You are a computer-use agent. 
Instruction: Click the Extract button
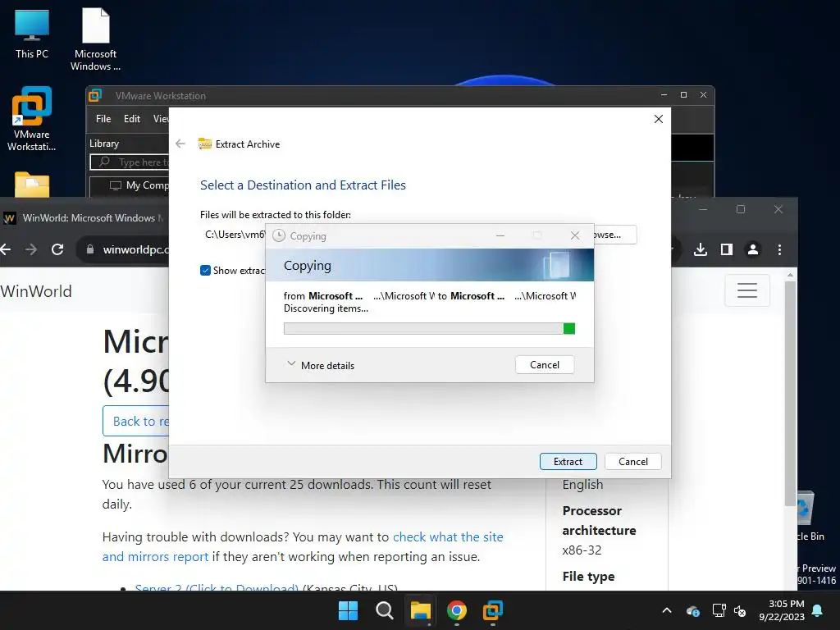point(568,461)
